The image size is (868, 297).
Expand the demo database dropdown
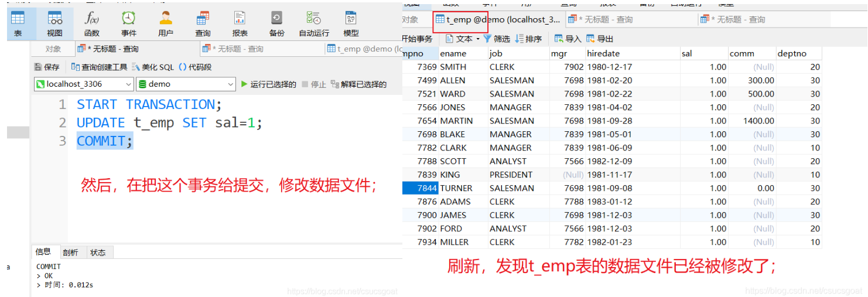pyautogui.click(x=186, y=84)
